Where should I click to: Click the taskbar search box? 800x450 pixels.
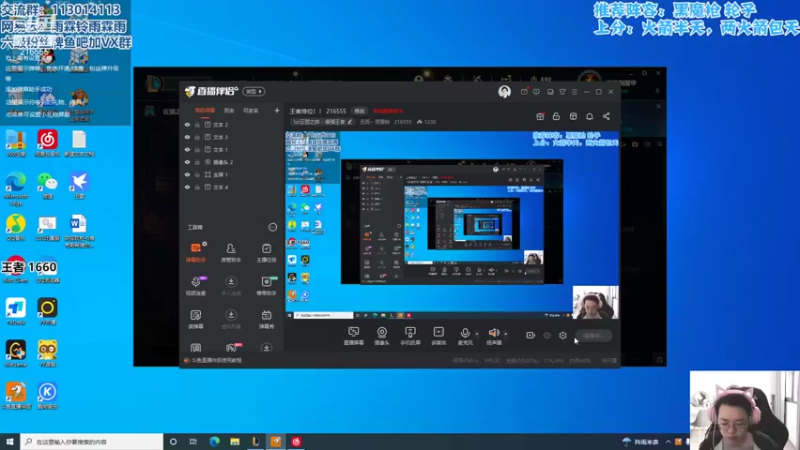(92, 441)
